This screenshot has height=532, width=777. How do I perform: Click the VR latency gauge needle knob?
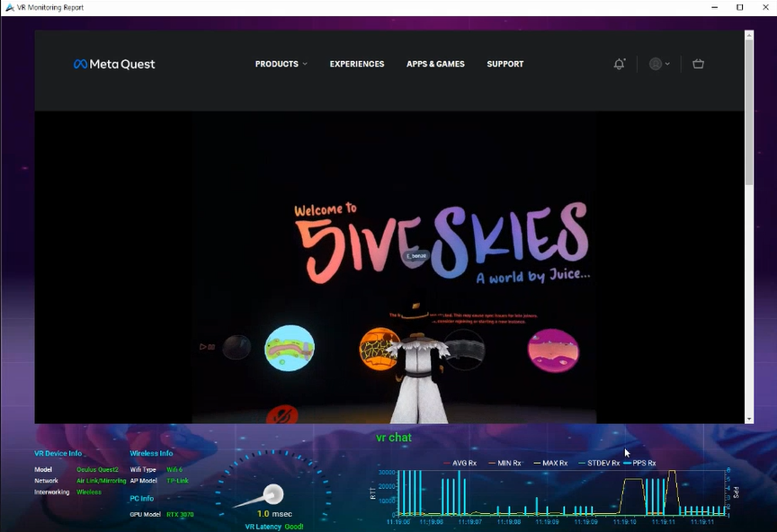[x=272, y=494]
